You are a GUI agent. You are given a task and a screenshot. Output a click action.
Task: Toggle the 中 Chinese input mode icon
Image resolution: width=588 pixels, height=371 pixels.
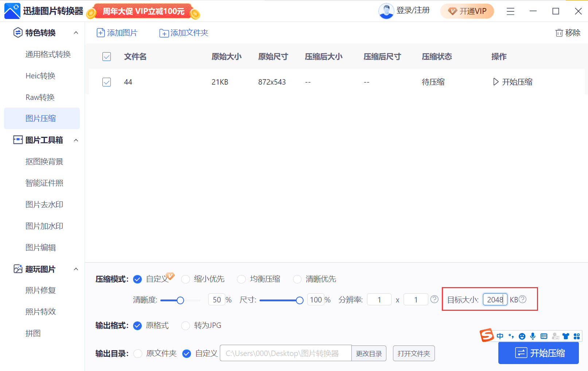click(500, 336)
